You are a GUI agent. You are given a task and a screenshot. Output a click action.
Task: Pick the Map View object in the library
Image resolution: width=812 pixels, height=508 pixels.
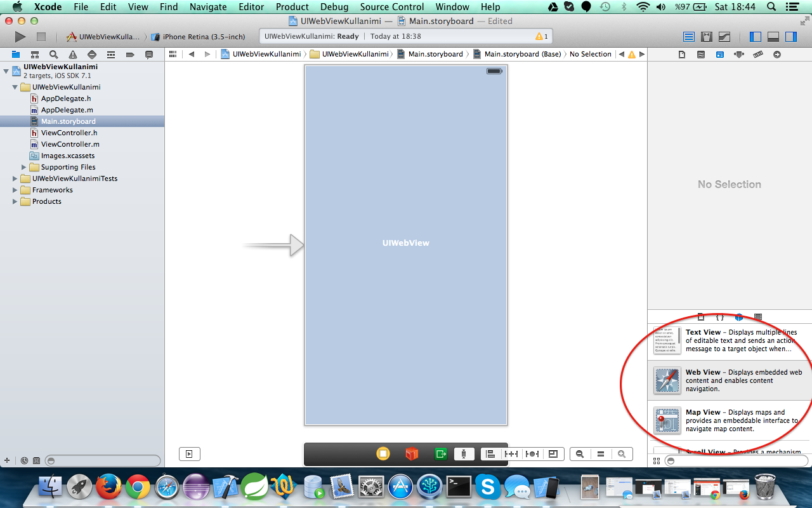729,420
